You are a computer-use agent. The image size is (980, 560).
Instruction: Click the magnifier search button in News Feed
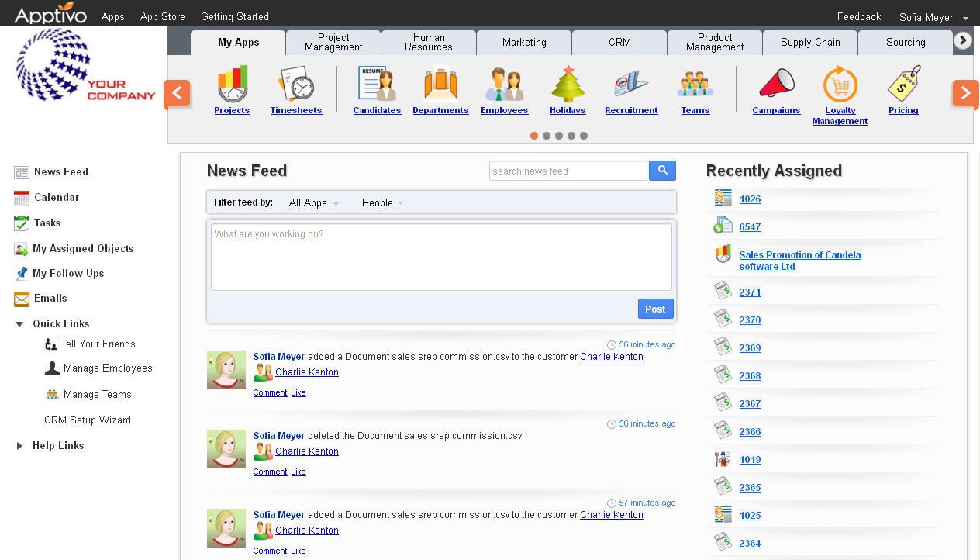coord(662,171)
